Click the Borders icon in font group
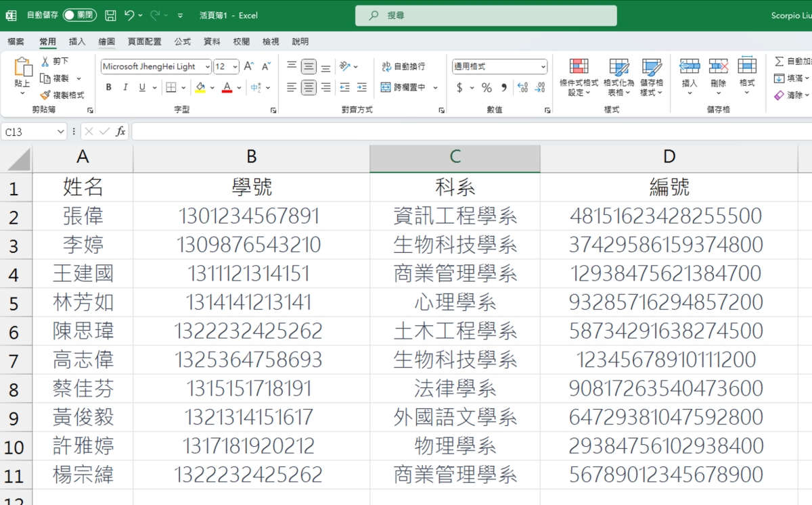Viewport: 812px width, 505px height. coord(171,87)
